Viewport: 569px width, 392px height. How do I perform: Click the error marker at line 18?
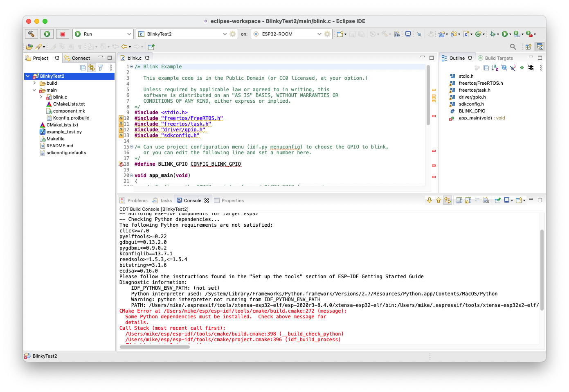[121, 164]
